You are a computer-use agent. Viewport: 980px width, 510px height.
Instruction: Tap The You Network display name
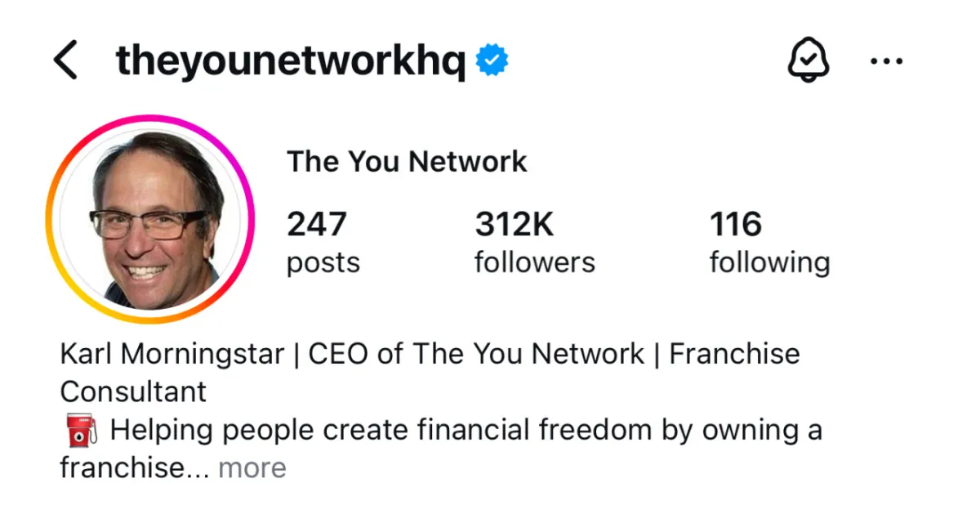click(x=407, y=162)
